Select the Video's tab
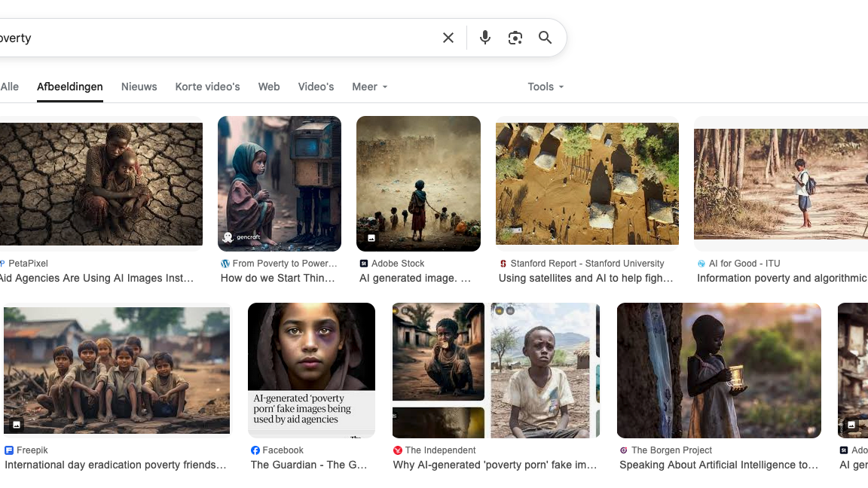 pos(316,87)
